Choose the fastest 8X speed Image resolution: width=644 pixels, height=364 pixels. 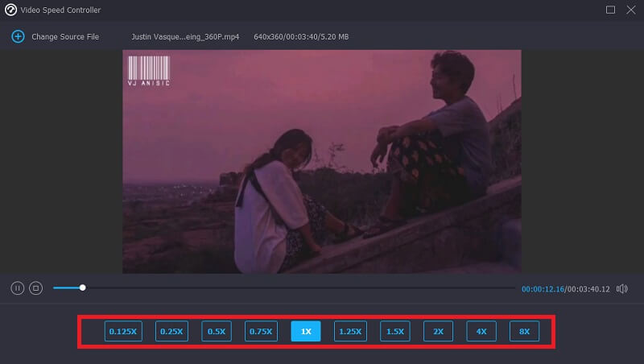524,331
